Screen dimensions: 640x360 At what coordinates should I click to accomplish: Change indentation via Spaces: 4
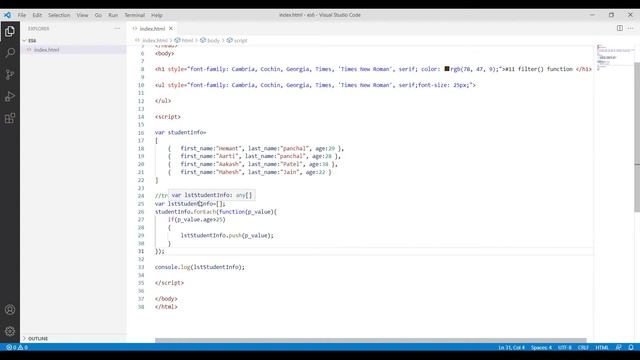542,347
